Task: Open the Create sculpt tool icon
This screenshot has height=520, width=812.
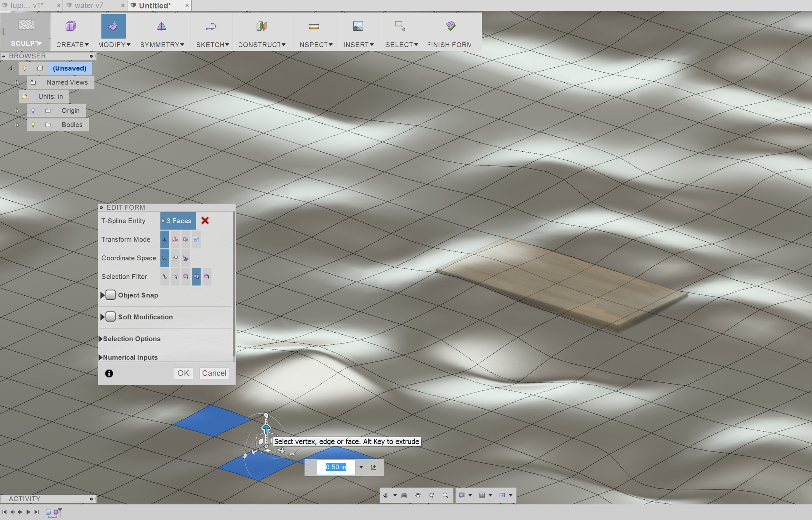Action: click(70, 26)
